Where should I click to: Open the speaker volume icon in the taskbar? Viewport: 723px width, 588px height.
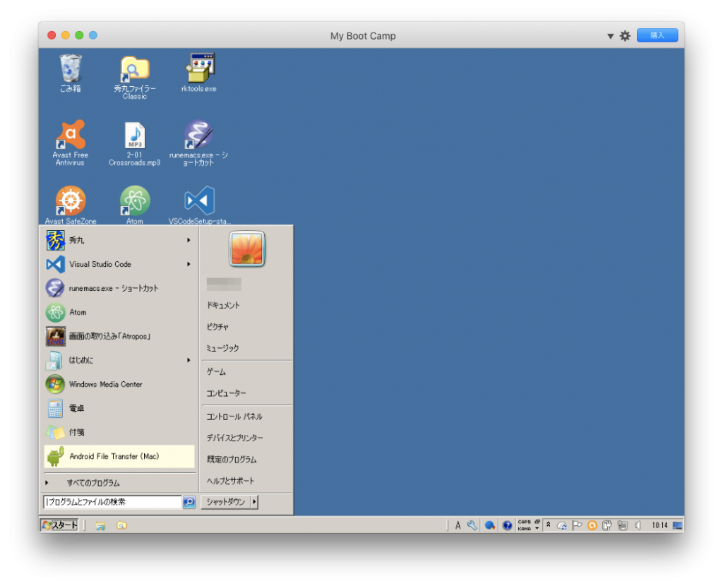639,524
